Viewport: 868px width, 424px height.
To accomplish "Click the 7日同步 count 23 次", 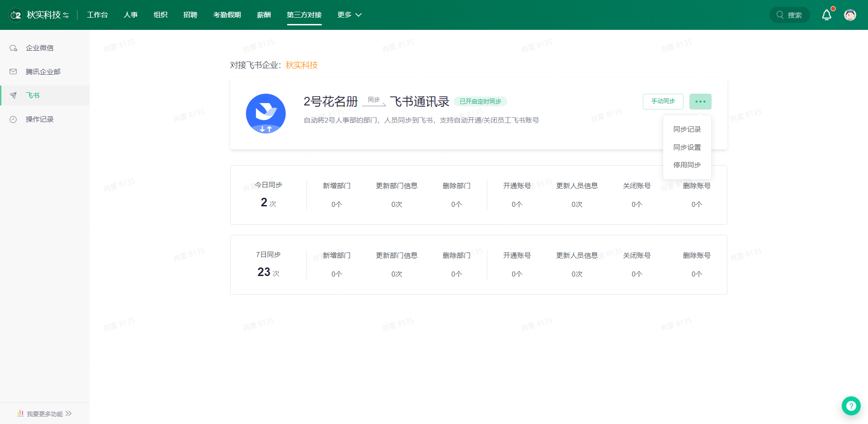I will [269, 272].
